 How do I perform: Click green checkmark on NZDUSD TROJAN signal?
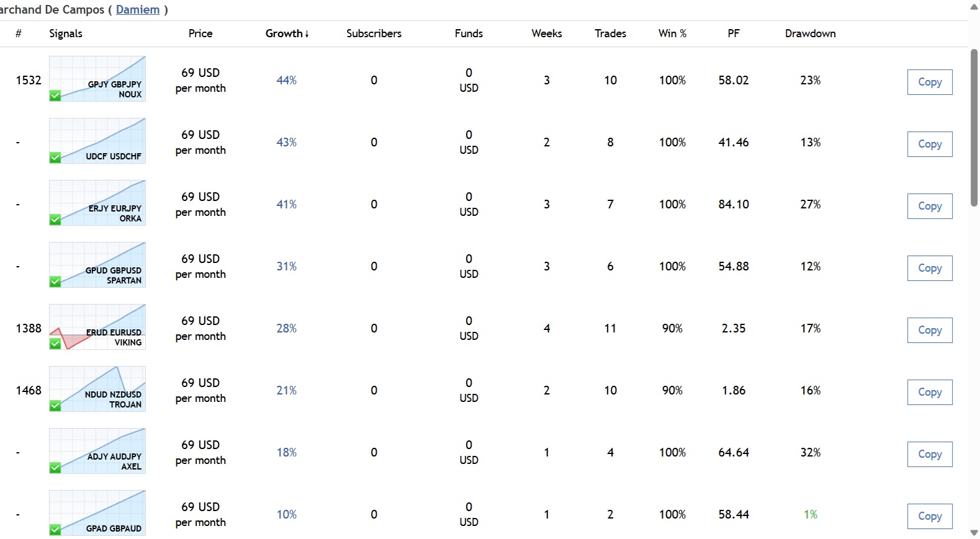click(55, 406)
